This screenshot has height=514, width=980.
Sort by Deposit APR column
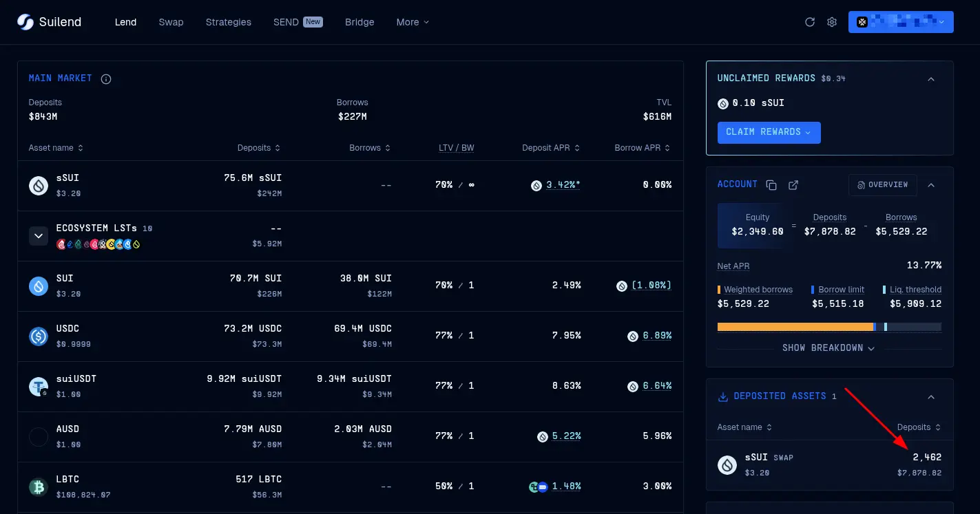click(551, 148)
